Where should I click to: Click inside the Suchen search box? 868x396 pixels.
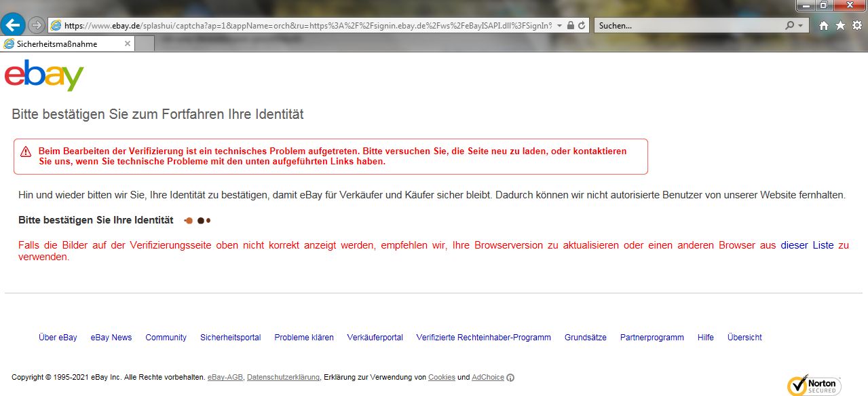coord(679,25)
